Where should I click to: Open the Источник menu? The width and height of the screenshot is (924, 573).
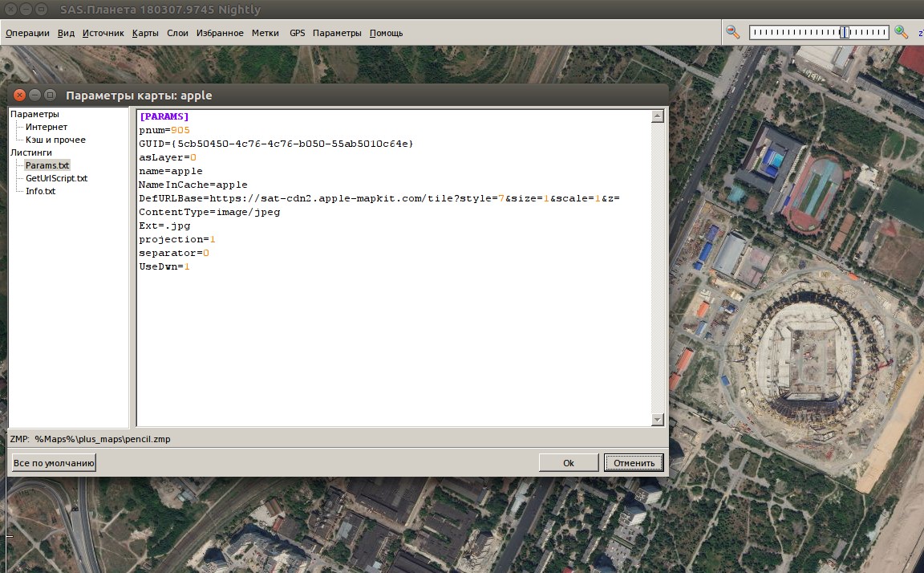tap(103, 33)
